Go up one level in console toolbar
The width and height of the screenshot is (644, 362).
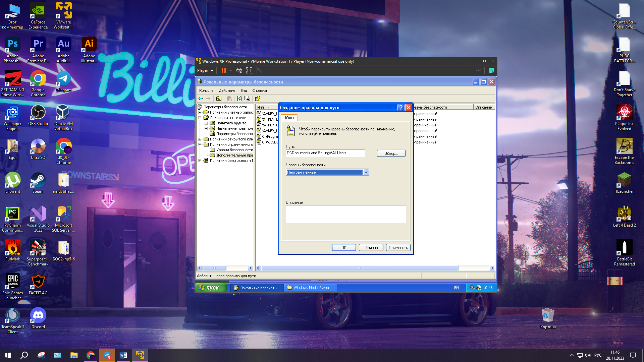point(219,99)
